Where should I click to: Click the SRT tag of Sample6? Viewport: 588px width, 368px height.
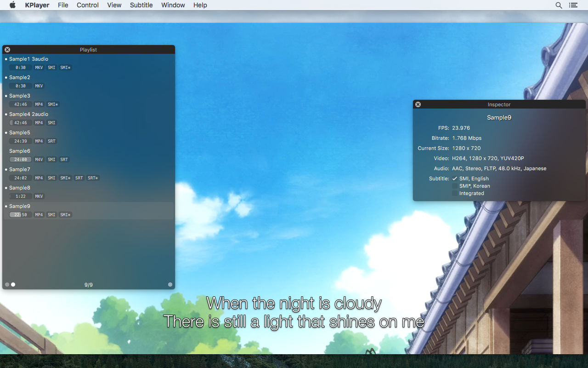point(64,160)
